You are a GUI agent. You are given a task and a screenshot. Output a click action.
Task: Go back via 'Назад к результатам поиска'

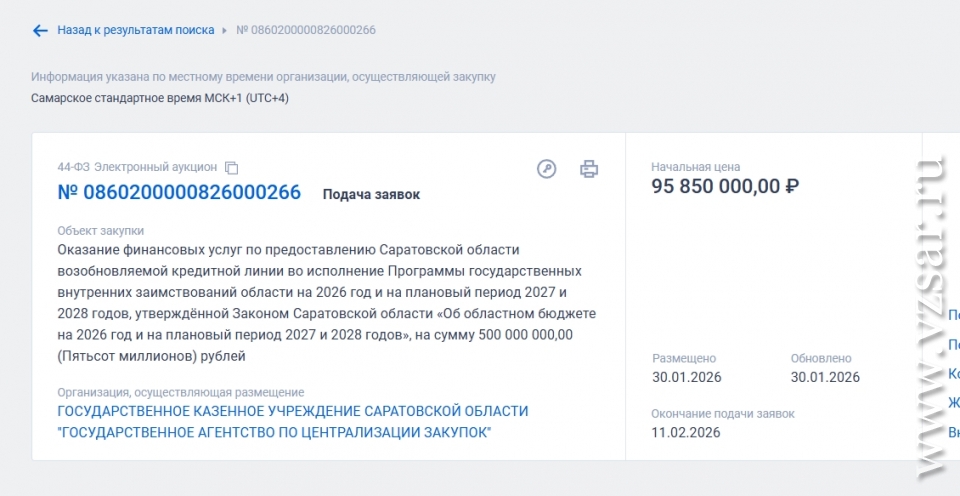point(135,30)
